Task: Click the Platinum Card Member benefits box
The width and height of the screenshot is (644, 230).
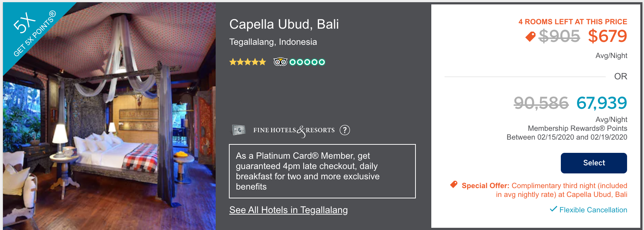Action: (322, 171)
